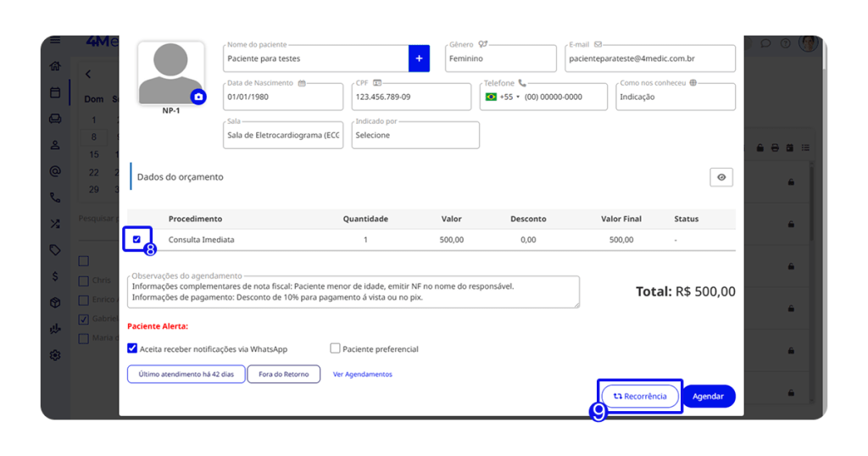This screenshot has height=456, width=868.
Task: Check the Paciente preferencial checkbox
Action: pos(335,348)
